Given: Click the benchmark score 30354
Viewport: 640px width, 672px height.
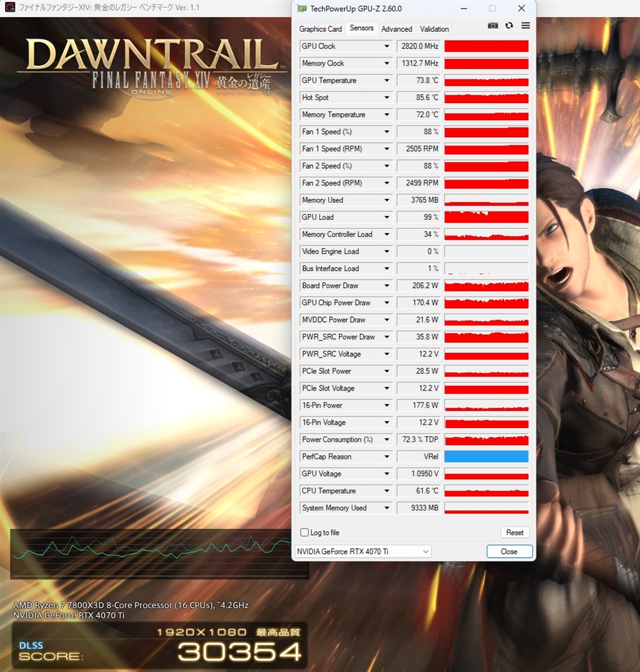Looking at the screenshot, I should [240, 652].
